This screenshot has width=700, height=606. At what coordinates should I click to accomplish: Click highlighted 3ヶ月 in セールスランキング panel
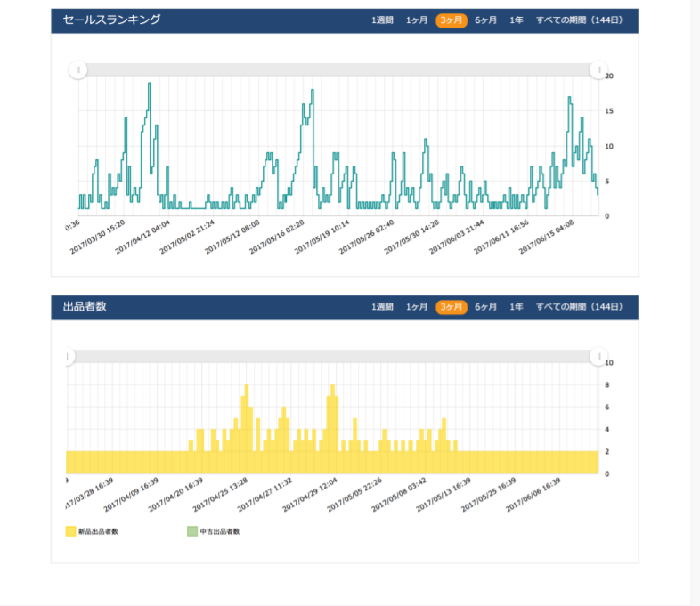click(x=452, y=20)
